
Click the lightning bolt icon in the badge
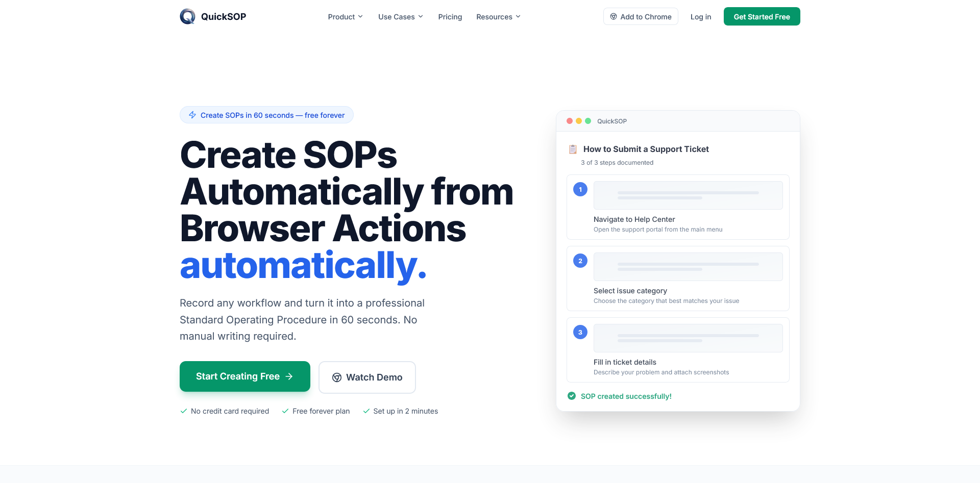192,115
